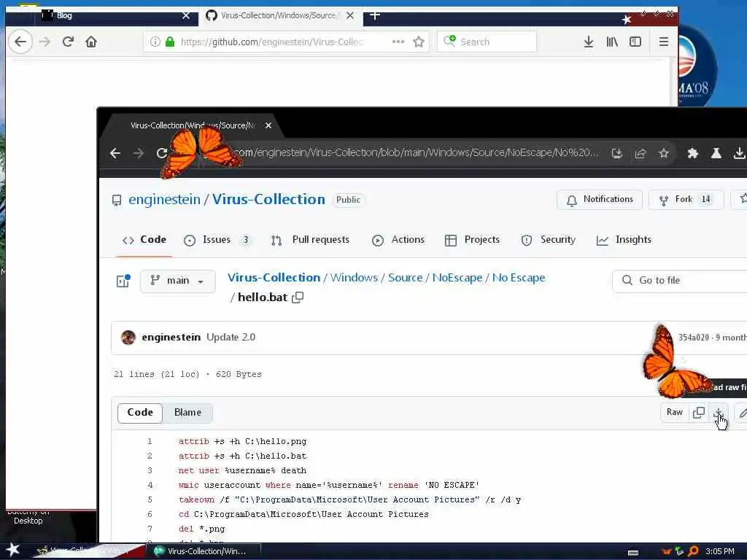Open the Issues tab
Screen dimensions: 747x560
click(217, 239)
